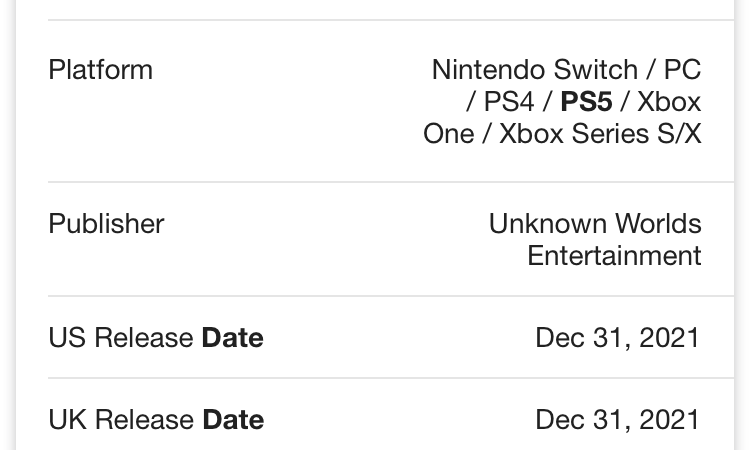Click the Entertainment word under publisher

[614, 255]
